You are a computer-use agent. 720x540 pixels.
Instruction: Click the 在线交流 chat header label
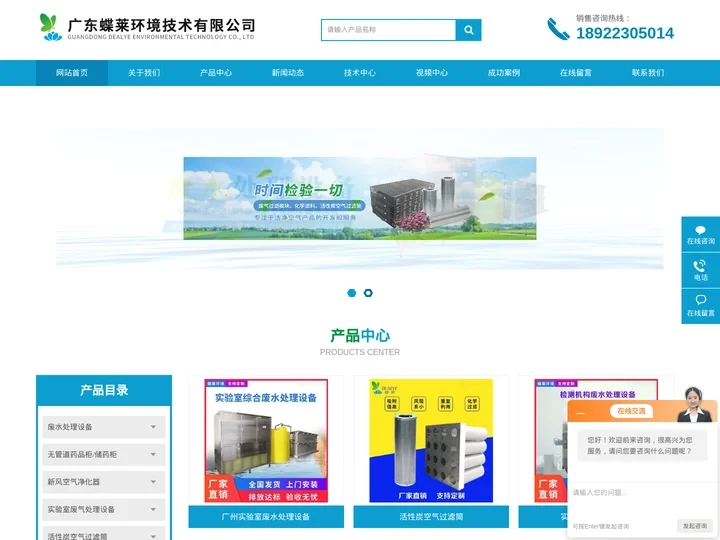pyautogui.click(x=631, y=411)
